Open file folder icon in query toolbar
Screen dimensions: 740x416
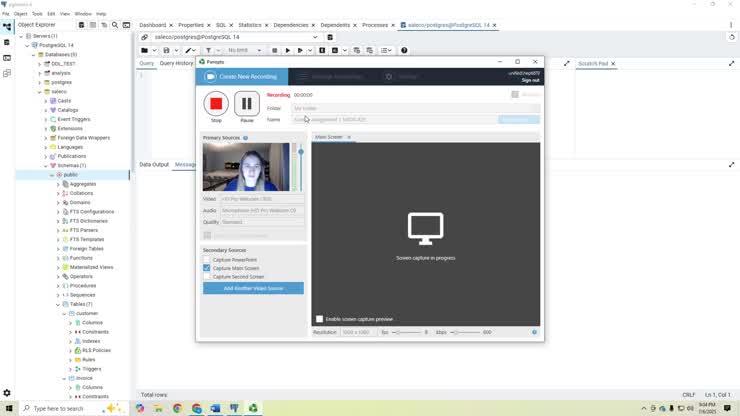click(144, 51)
